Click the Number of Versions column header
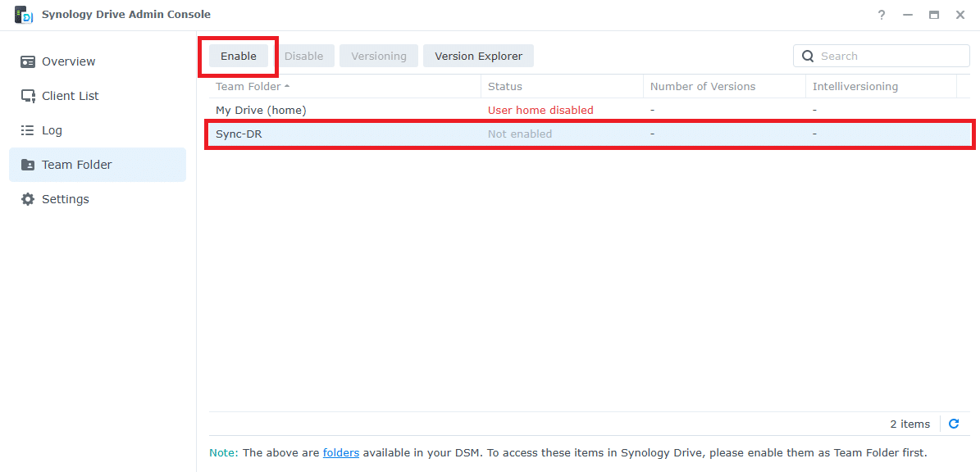Image resolution: width=980 pixels, height=472 pixels. point(724,86)
